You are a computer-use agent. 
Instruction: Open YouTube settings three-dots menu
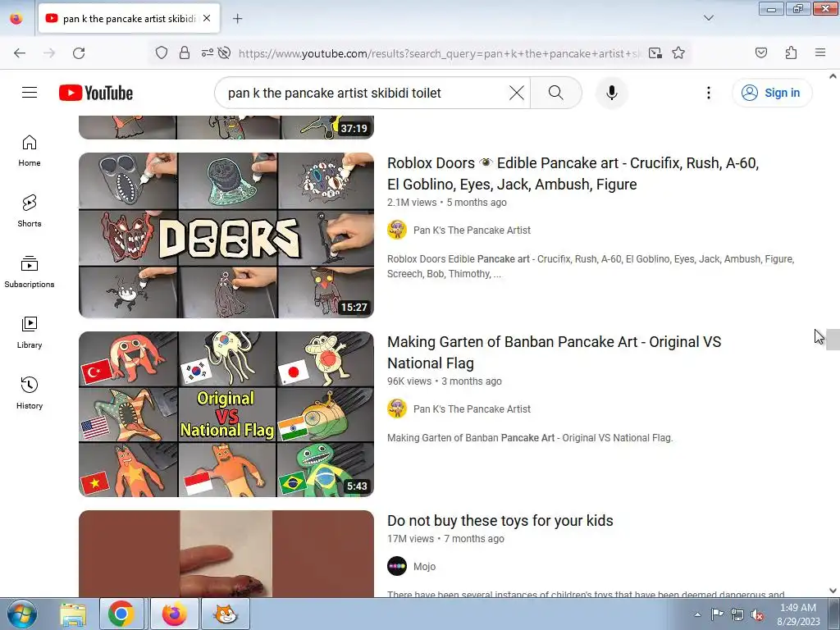pos(708,93)
